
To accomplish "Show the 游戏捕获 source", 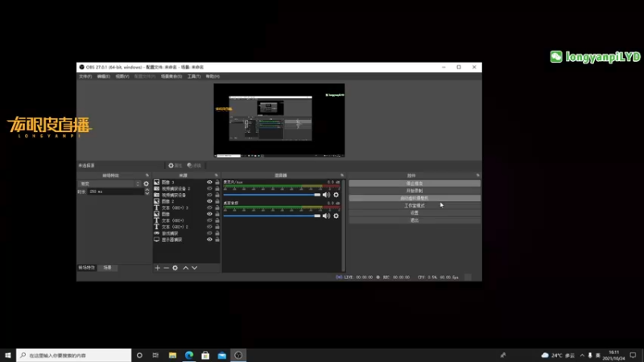I will click(x=209, y=233).
